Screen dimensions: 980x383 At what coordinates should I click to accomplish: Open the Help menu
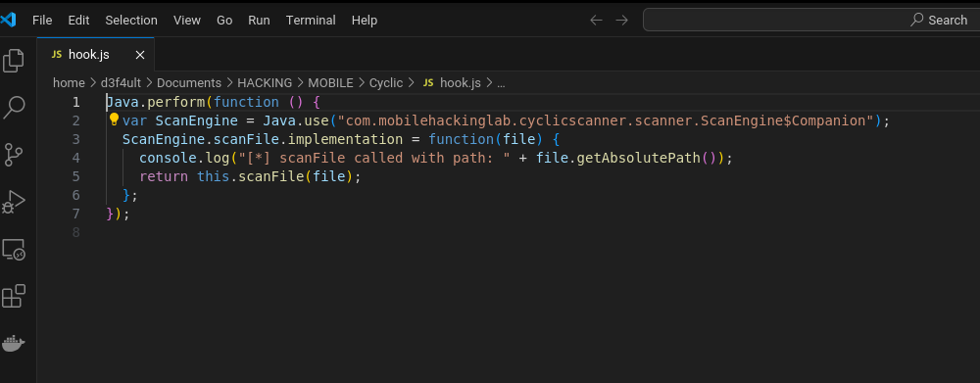click(365, 20)
